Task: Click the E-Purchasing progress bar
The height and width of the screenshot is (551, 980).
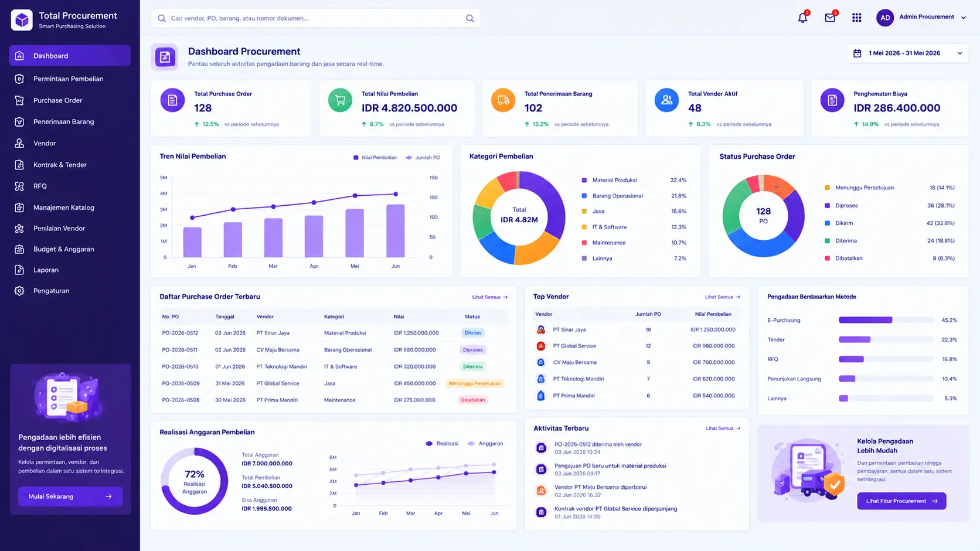Action: [886, 320]
